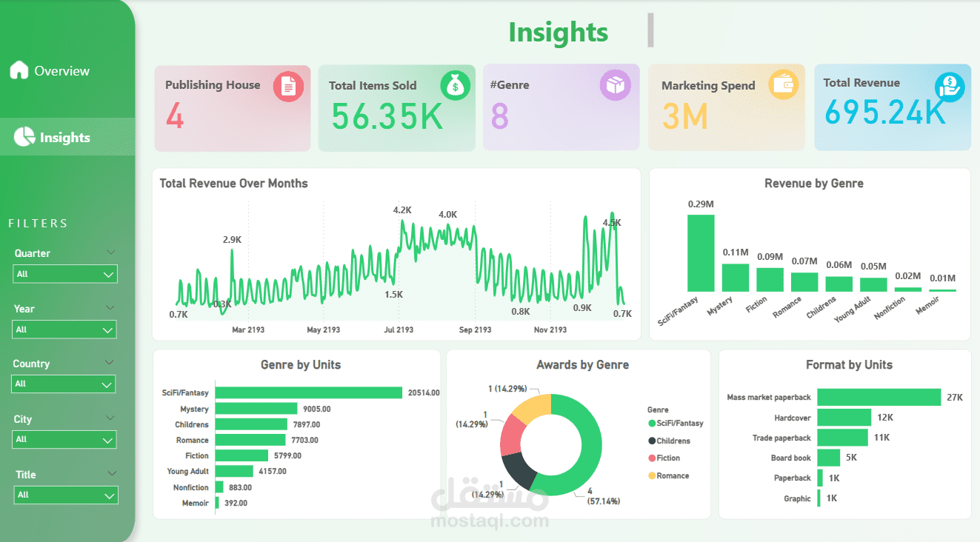Click the pie chart icon beside Insights
980x542 pixels.
pyautogui.click(x=24, y=136)
